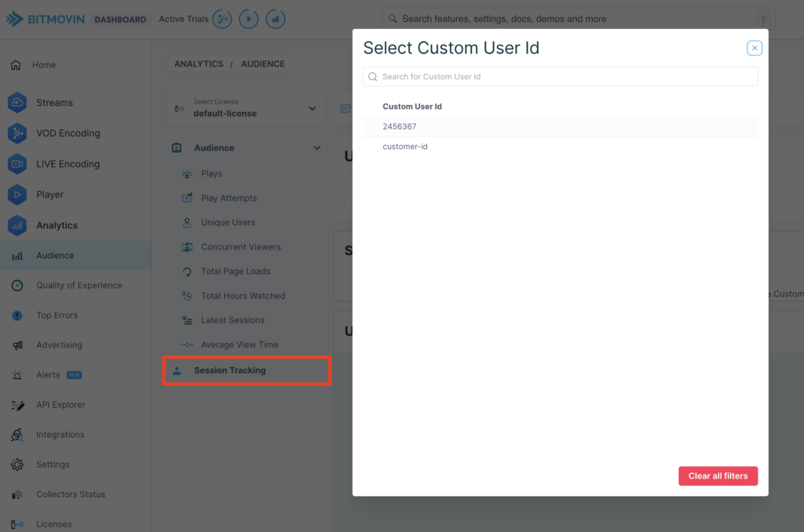Click the Audience chart icon in sidebar

coord(17,256)
